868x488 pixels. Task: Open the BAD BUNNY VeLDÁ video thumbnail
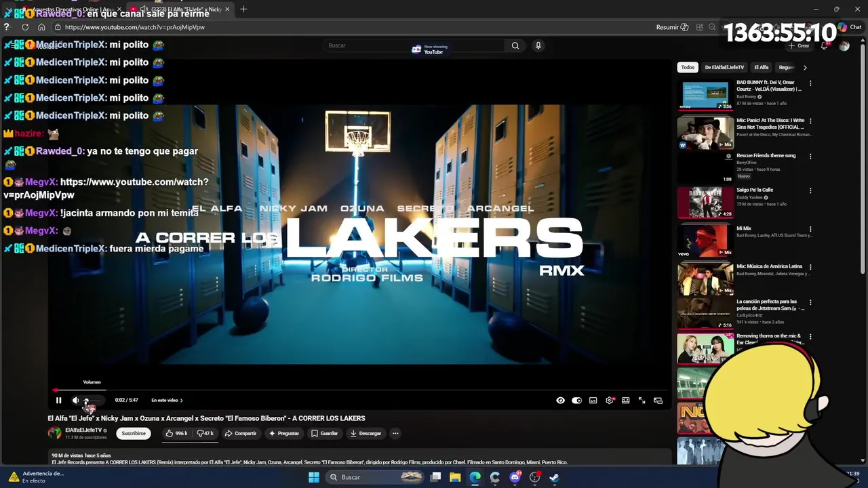[705, 95]
